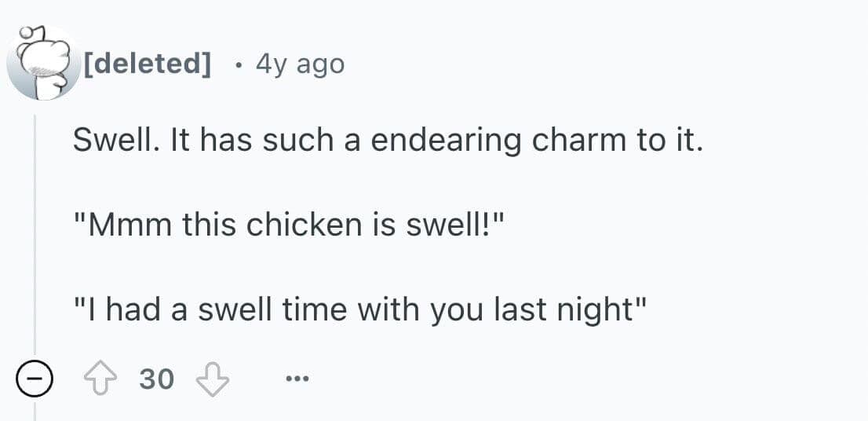Viewport: 868px width, 421px height.
Task: Collapse the comment using the minus button
Action: coord(35,380)
